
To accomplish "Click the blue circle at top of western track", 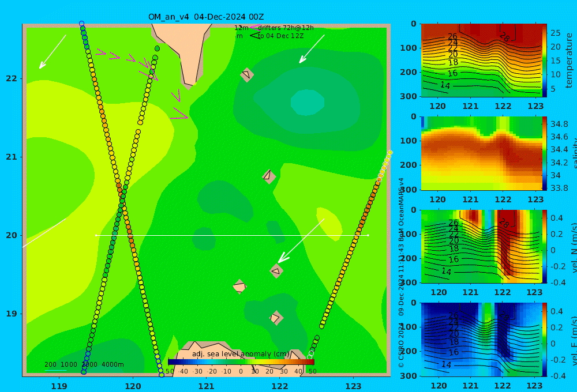I will click(82, 24).
